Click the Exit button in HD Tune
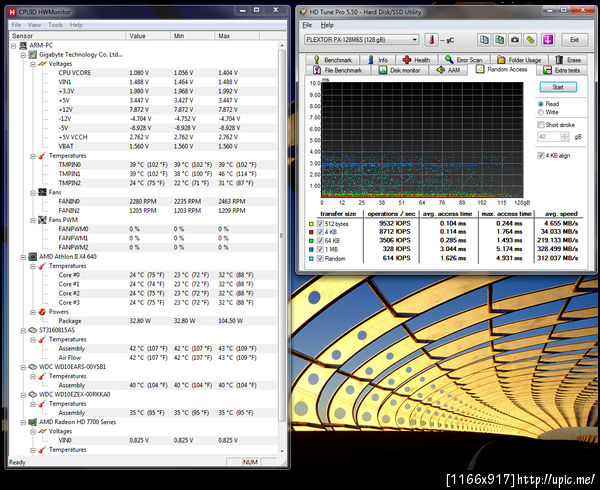 coord(574,39)
